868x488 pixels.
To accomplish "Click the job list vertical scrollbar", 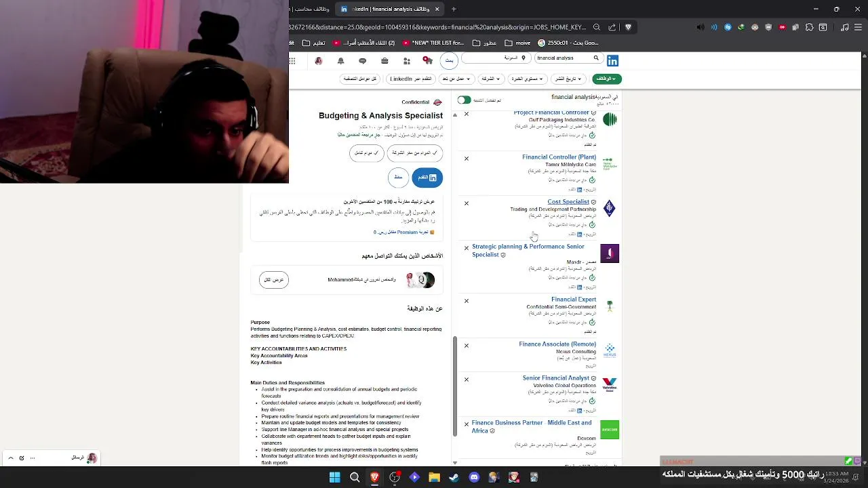I will [x=455, y=386].
